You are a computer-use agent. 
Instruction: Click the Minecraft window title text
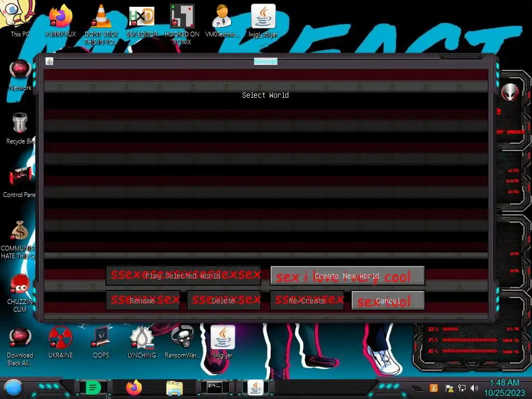pos(265,61)
